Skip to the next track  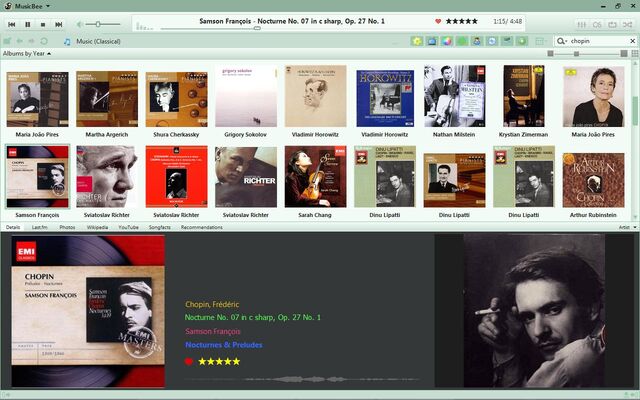pyautogui.click(x=58, y=24)
